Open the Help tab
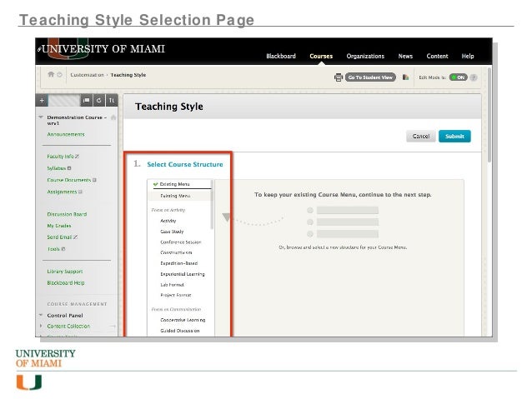532x399 pixels. click(x=468, y=57)
